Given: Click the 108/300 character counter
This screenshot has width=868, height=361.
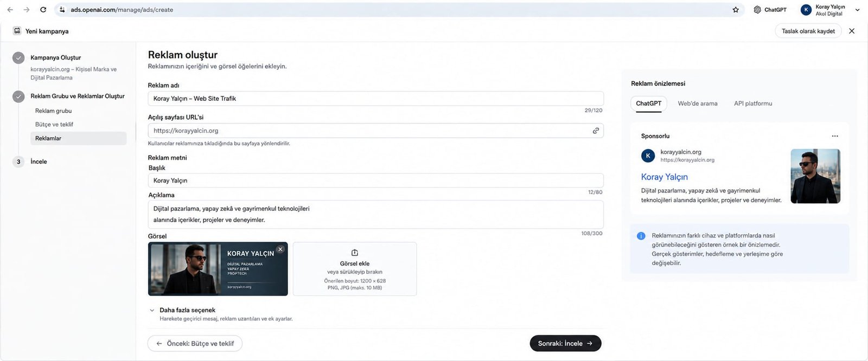Looking at the screenshot, I should [592, 233].
